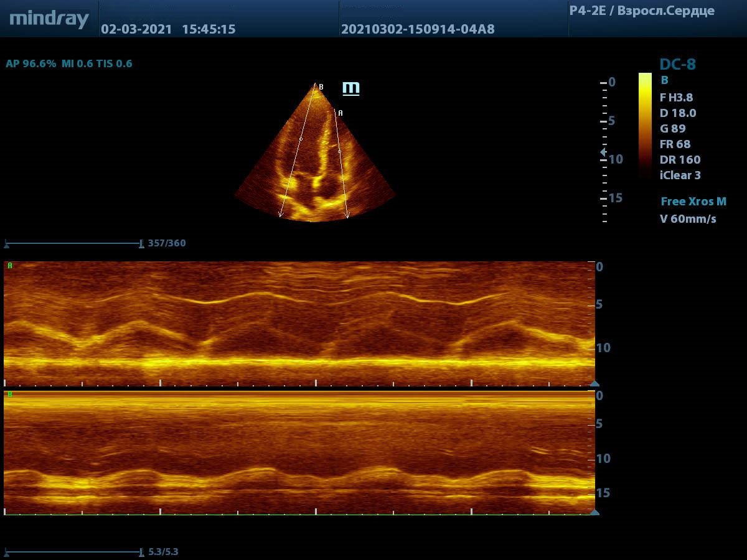747x560 pixels.
Task: Click the circle marker on sample line A
Action: pos(339,151)
